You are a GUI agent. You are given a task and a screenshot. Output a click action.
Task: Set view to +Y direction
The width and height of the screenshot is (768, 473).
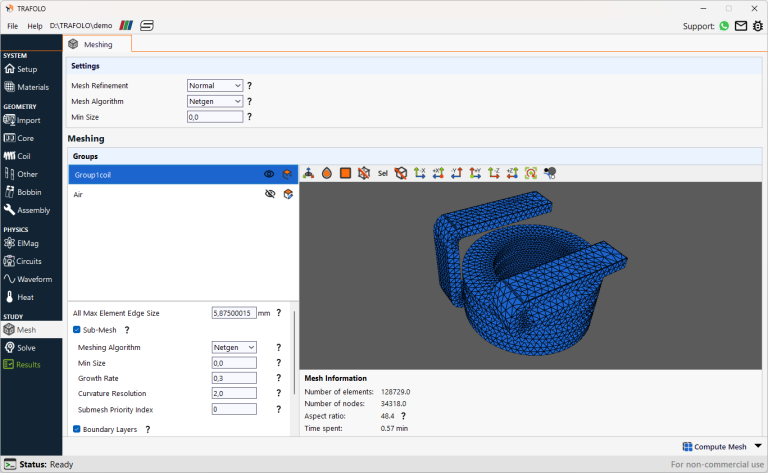tap(475, 173)
